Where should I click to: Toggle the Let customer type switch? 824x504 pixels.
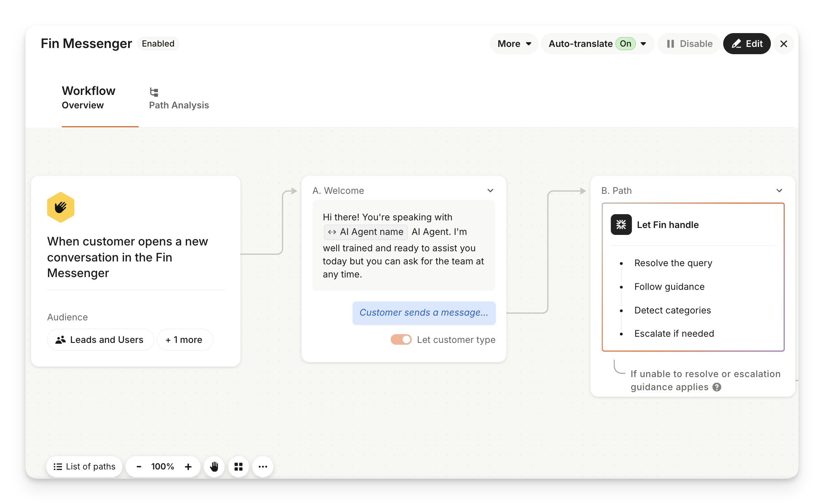tap(401, 340)
